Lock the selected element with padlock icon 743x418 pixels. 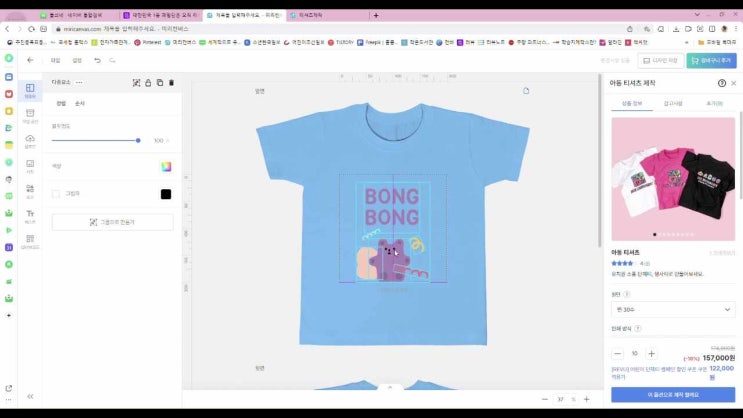coord(148,82)
